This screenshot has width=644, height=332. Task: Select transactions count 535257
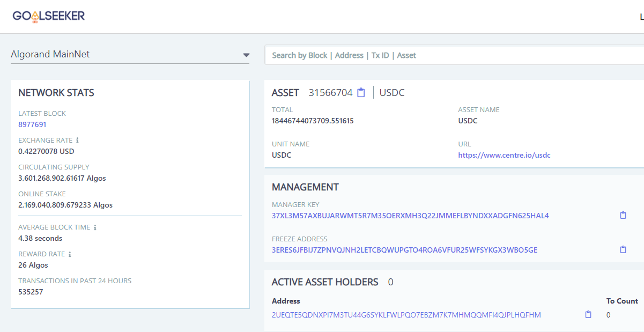(x=31, y=292)
